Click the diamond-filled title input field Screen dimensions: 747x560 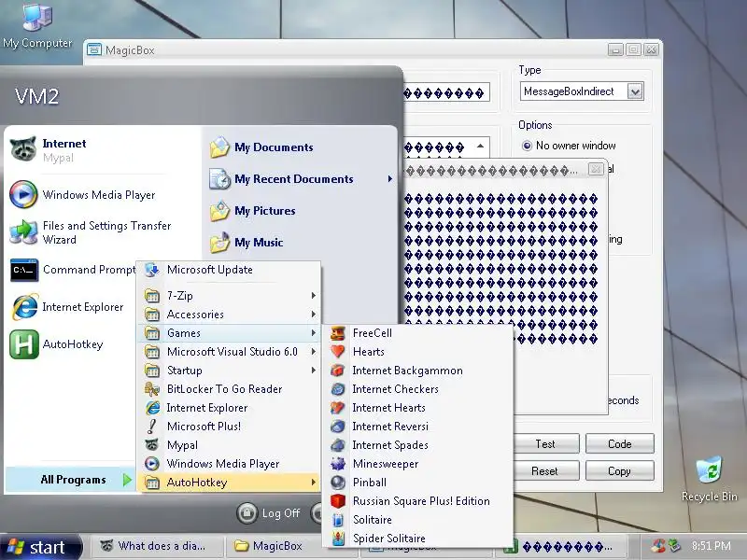pyautogui.click(x=446, y=92)
